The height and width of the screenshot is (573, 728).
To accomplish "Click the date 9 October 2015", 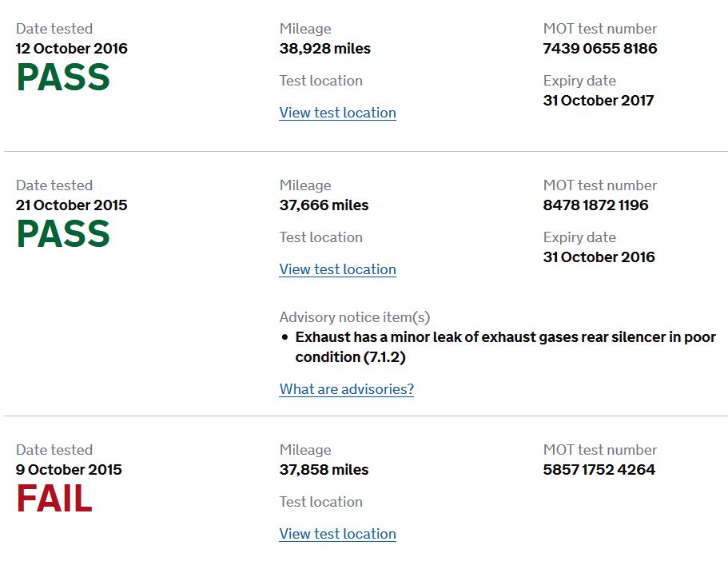I will click(x=69, y=469).
